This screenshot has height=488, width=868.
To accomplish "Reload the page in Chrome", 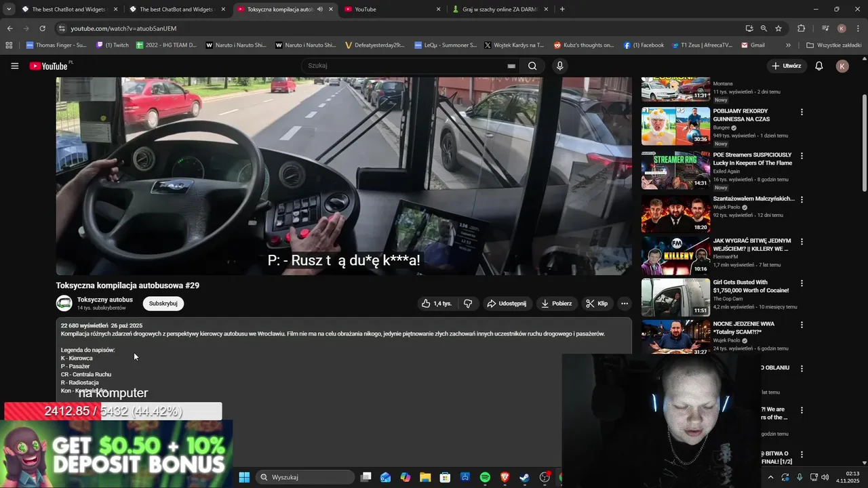I will tap(42, 28).
